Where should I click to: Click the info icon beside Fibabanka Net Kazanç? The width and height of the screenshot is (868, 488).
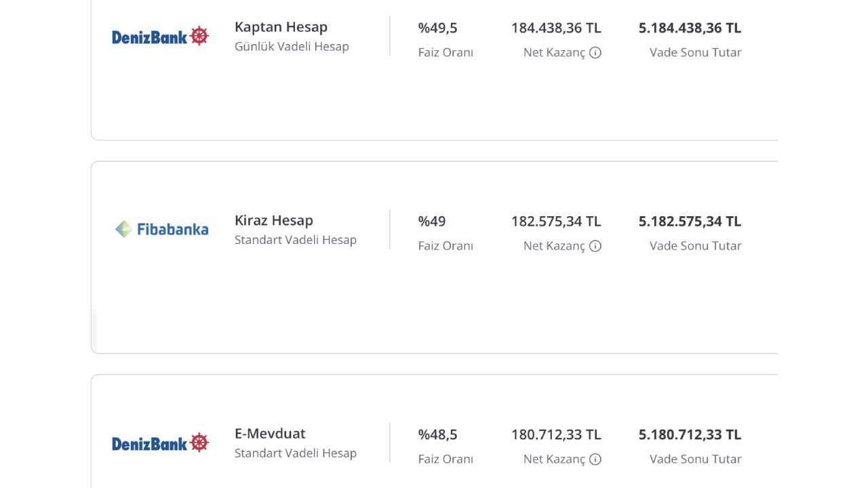pos(595,246)
